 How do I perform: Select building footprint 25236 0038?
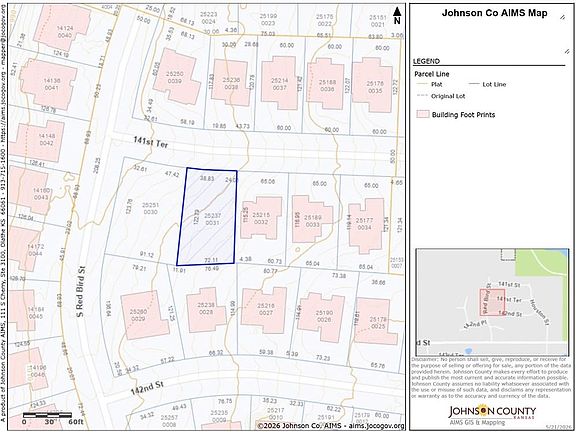(x=231, y=82)
